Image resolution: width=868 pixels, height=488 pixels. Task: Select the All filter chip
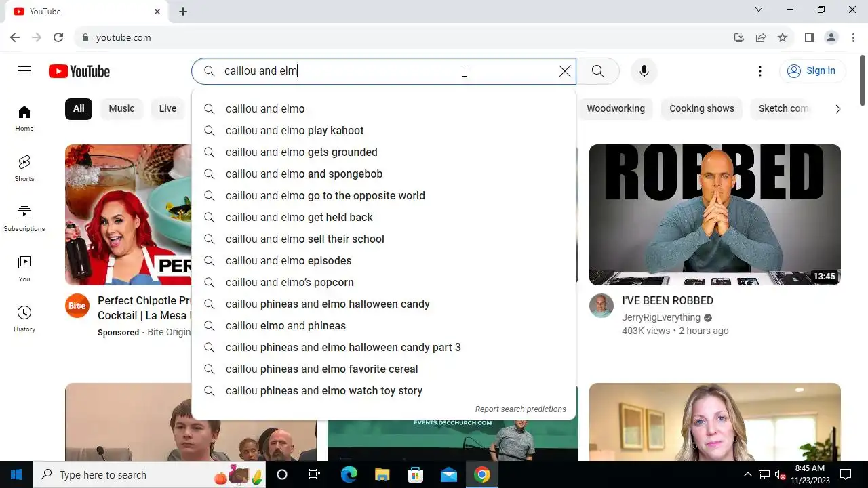click(79, 108)
